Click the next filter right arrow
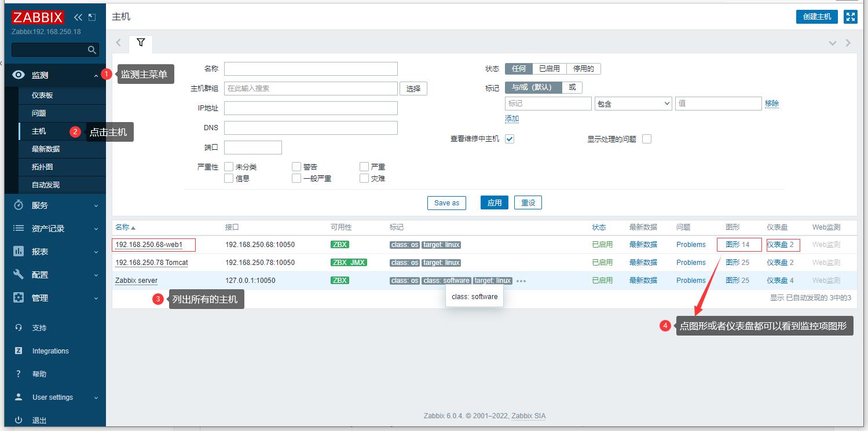Screen dimensions: 868x431 tap(848, 43)
